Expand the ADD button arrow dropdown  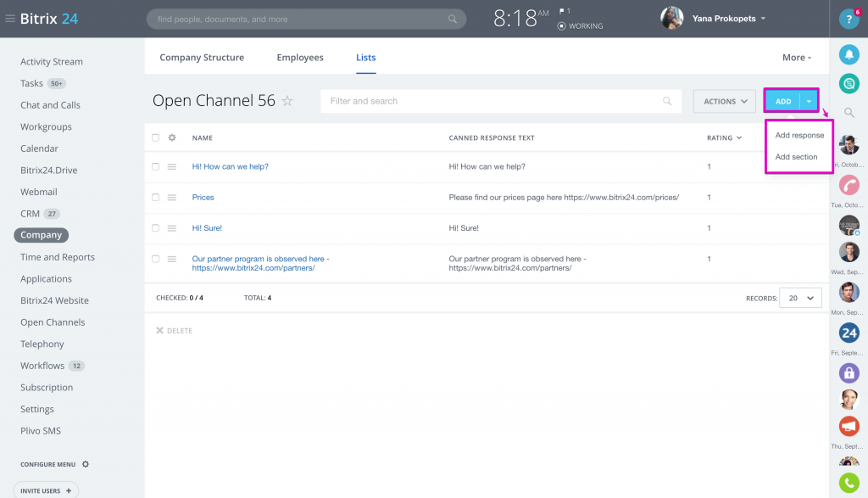click(x=809, y=101)
